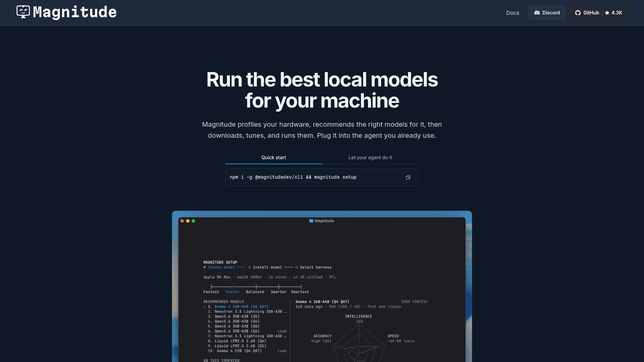This screenshot has height=362, width=644.
Task: Click the '100K CONTEXT' label
Action: pos(415,302)
